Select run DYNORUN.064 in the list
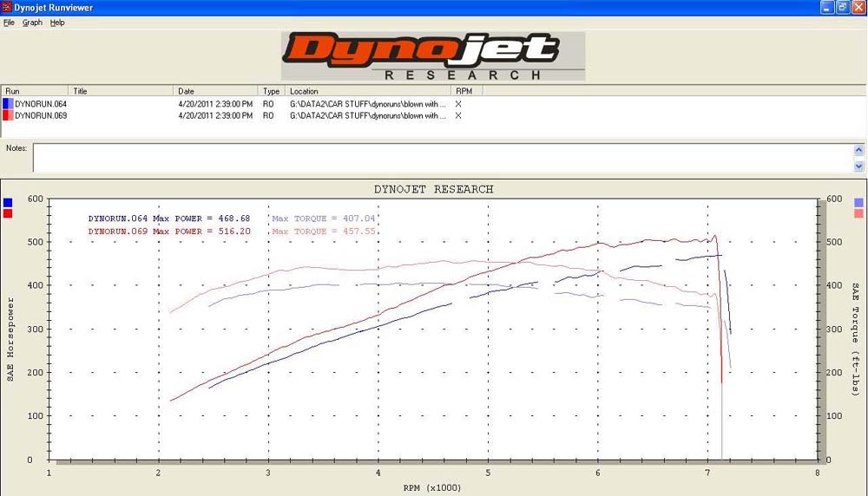 point(41,104)
